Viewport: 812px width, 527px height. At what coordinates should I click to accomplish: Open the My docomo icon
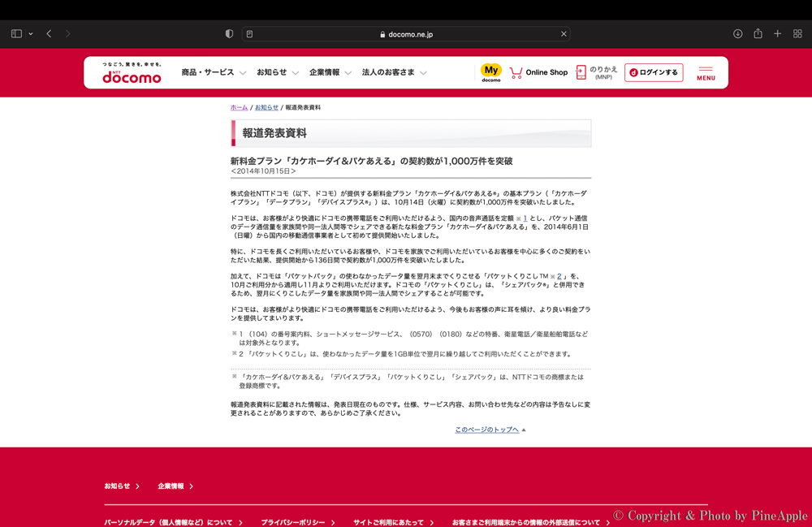(x=491, y=72)
